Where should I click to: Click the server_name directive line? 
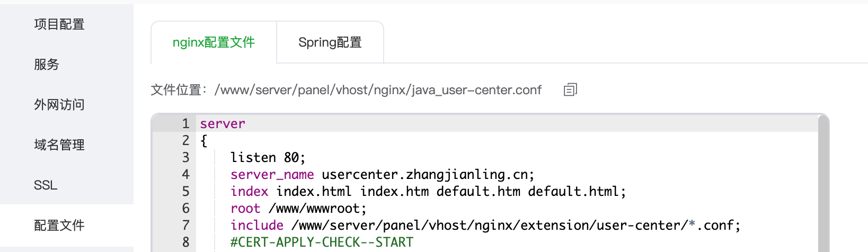[x=382, y=175]
